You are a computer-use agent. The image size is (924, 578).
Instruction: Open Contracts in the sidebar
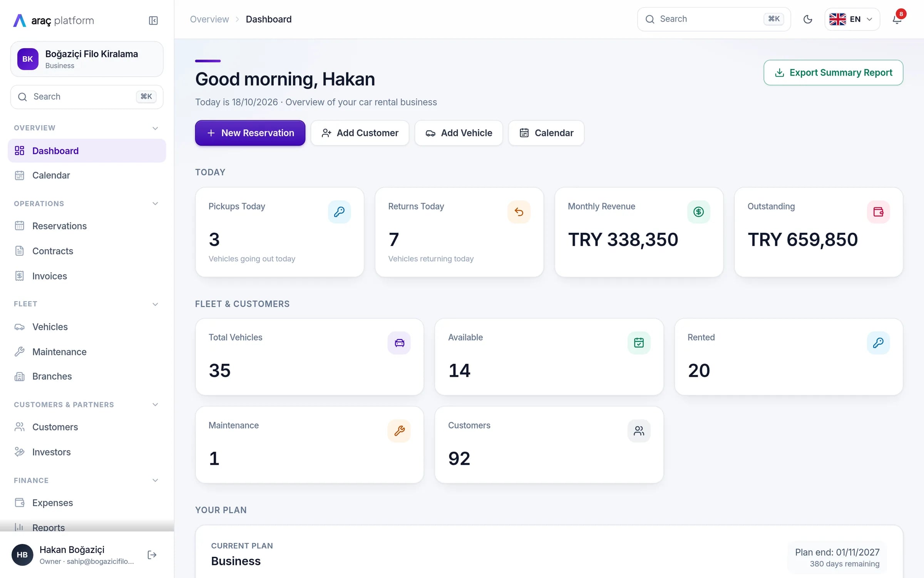point(87,251)
